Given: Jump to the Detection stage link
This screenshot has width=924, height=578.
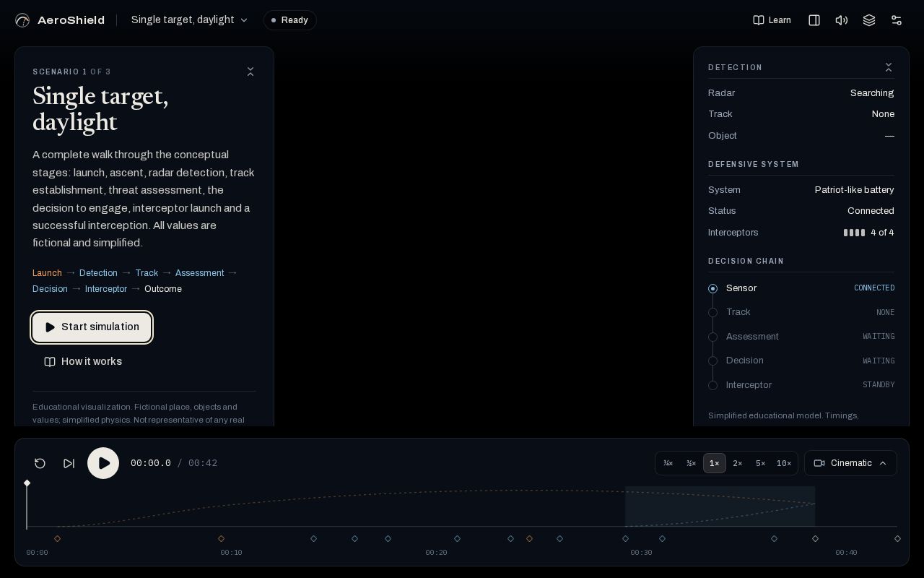Looking at the screenshot, I should point(98,273).
